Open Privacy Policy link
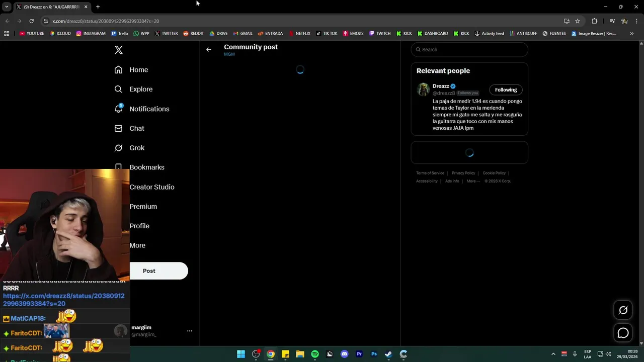 click(x=463, y=173)
